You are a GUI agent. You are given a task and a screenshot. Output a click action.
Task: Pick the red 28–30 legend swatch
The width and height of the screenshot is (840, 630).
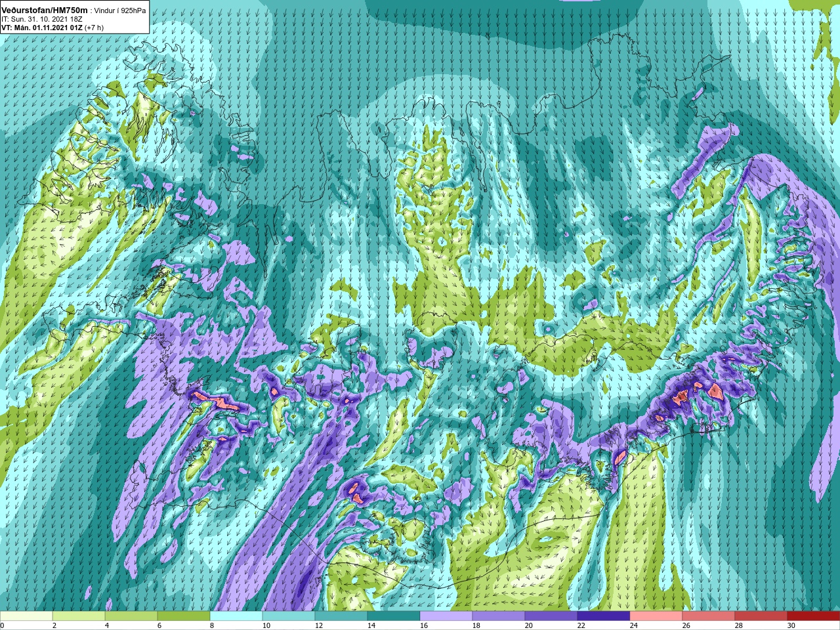pos(761,616)
